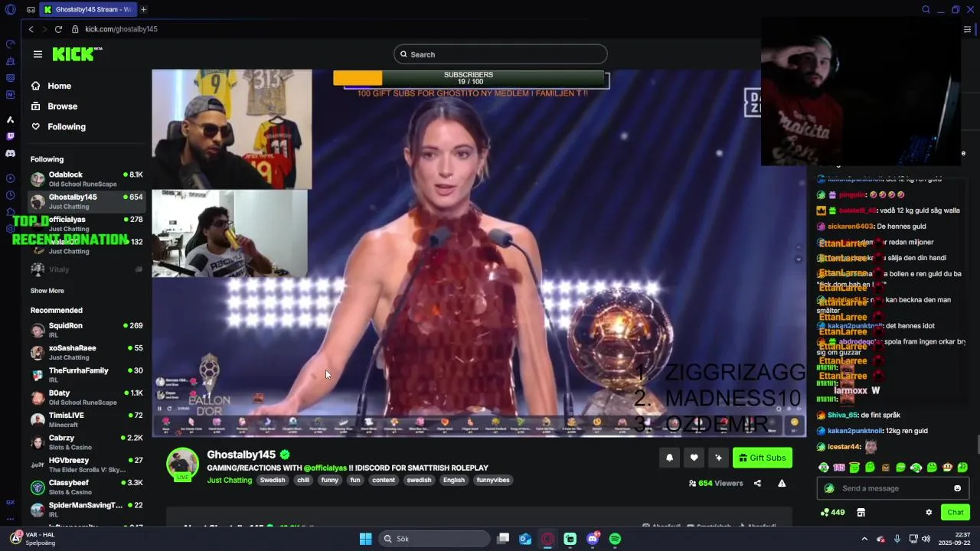This screenshot has height=551, width=980.
Task: Click the 654 Viewers count
Action: [x=717, y=483]
